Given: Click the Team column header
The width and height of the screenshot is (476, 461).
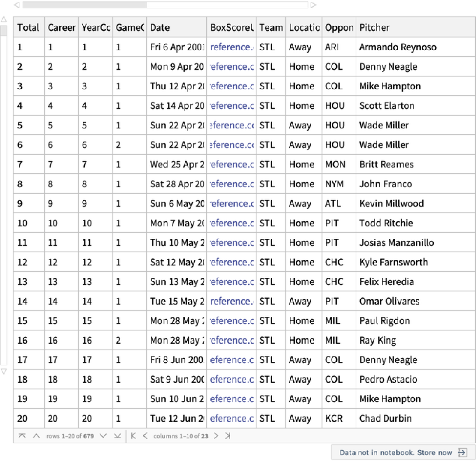Looking at the screenshot, I should [271, 28].
